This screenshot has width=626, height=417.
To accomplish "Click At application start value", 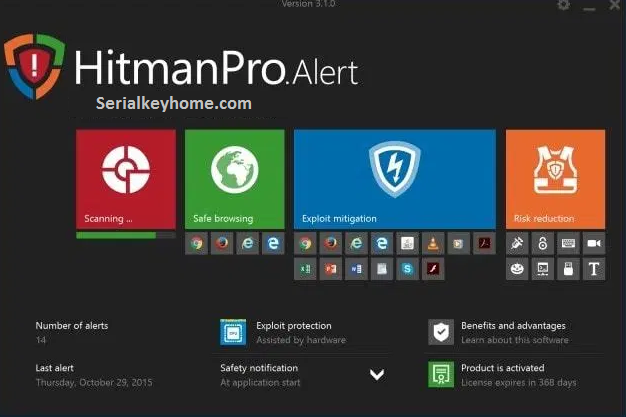I will point(260,383).
